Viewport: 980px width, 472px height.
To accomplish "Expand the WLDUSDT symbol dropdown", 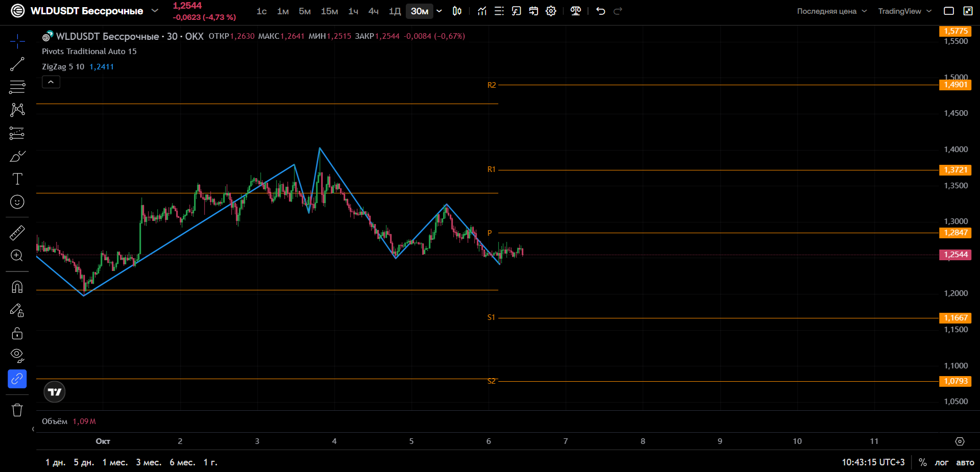I will click(155, 11).
